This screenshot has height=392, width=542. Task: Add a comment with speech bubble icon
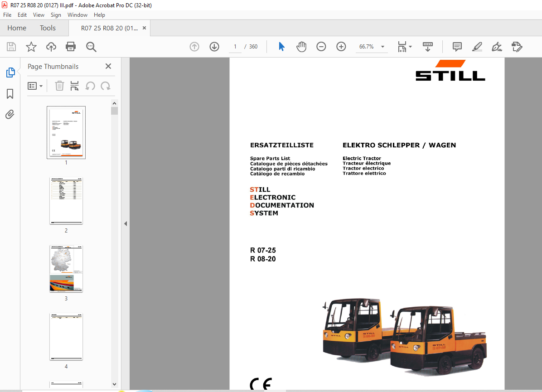(457, 47)
